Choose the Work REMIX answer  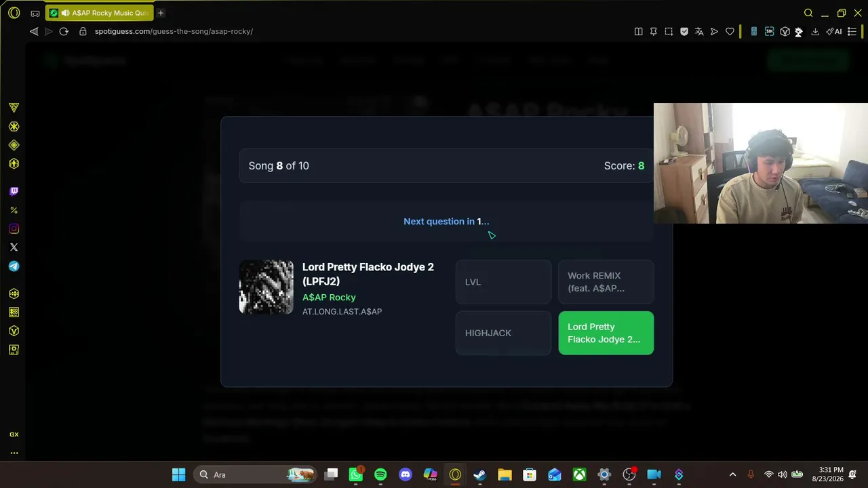pyautogui.click(x=606, y=282)
